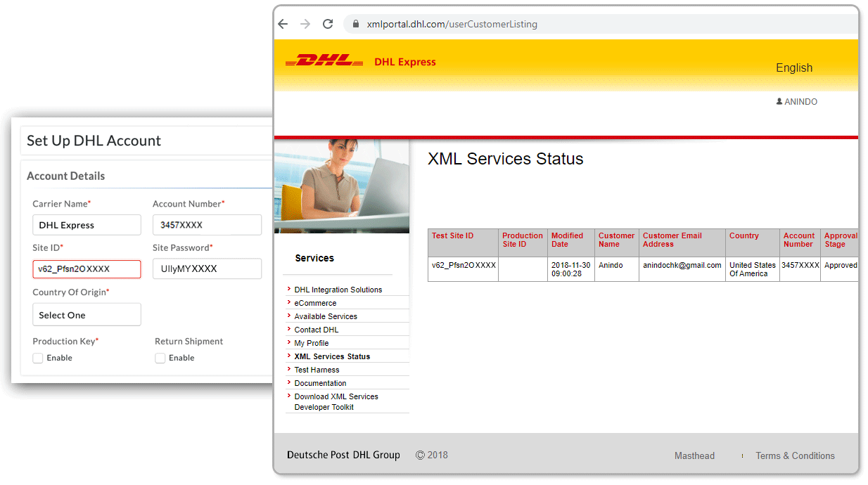This screenshot has width=868, height=485.
Task: Click the red arrow beside Documentation
Action: (x=289, y=382)
